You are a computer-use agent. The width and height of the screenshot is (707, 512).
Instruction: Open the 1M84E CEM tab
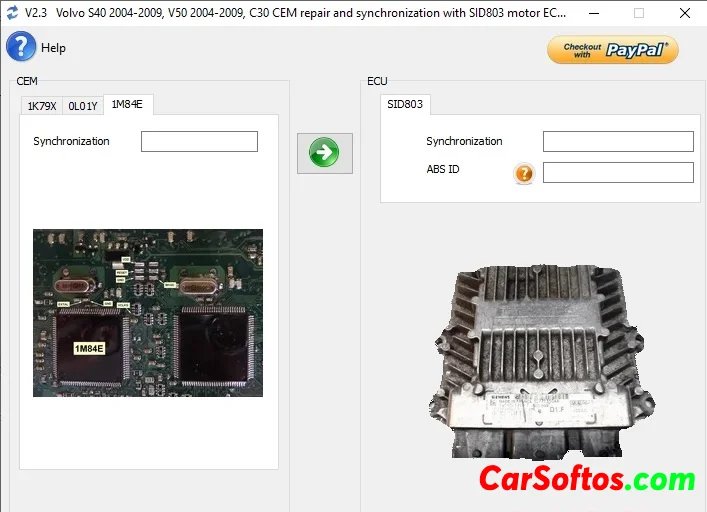click(127, 104)
